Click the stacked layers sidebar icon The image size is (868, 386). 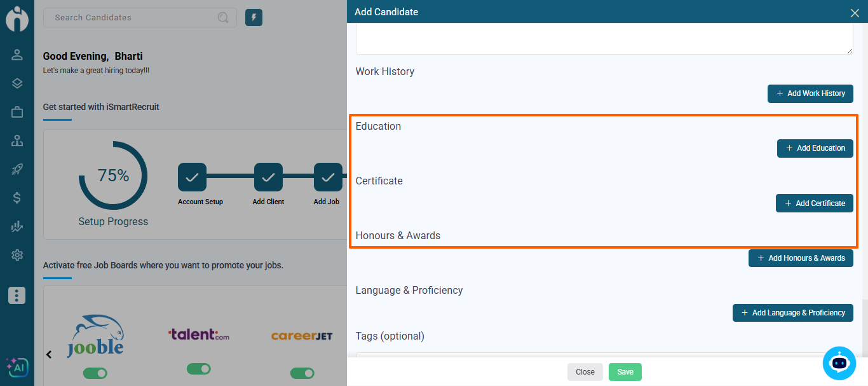click(17, 83)
